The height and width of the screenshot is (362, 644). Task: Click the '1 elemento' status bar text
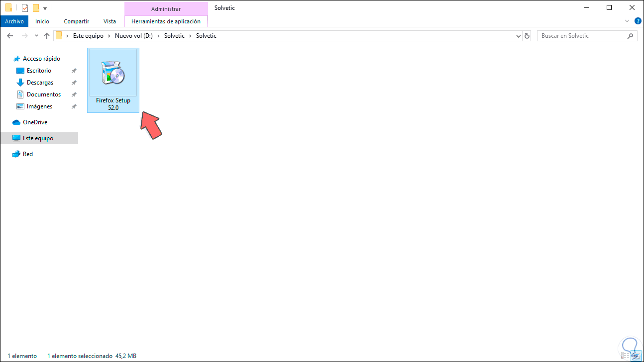22,356
